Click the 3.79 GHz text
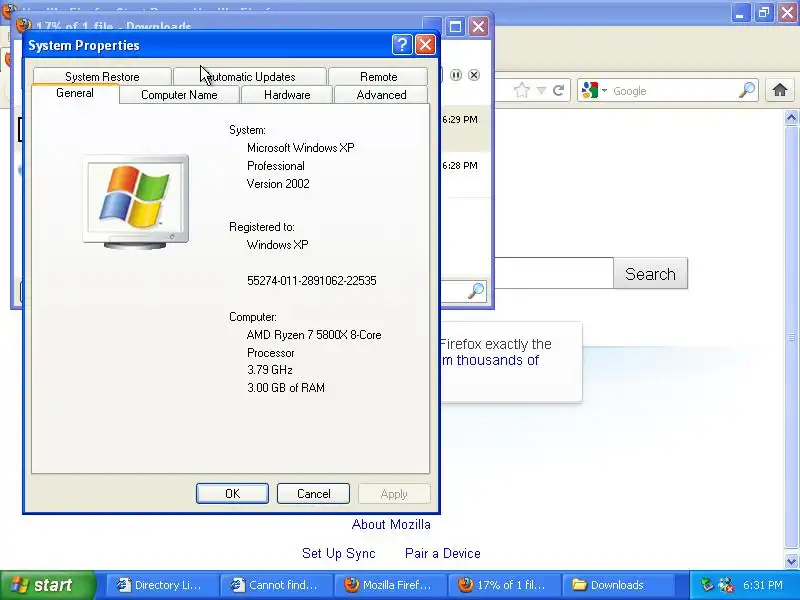This screenshot has height=600, width=800. click(x=270, y=369)
